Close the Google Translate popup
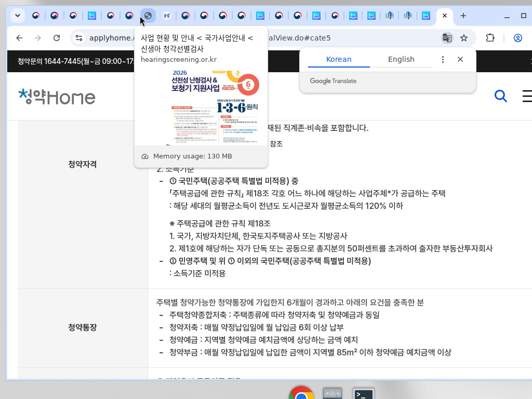Image resolution: width=532 pixels, height=399 pixels. pyautogui.click(x=460, y=59)
